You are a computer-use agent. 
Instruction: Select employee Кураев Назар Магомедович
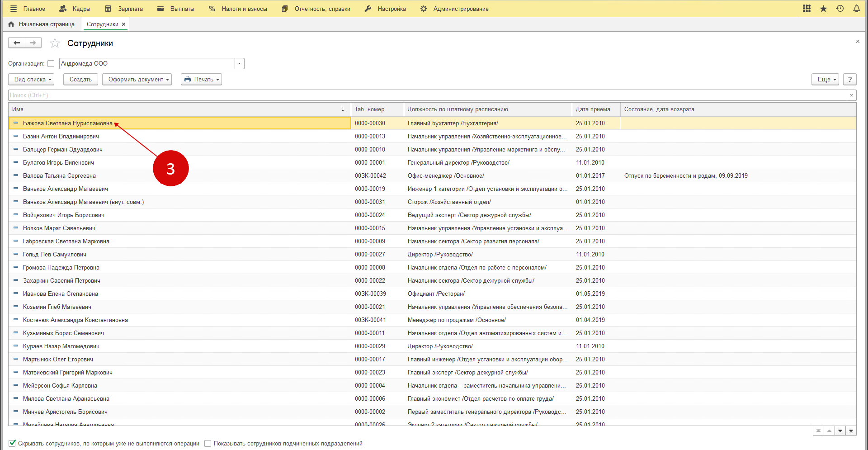click(x=61, y=346)
